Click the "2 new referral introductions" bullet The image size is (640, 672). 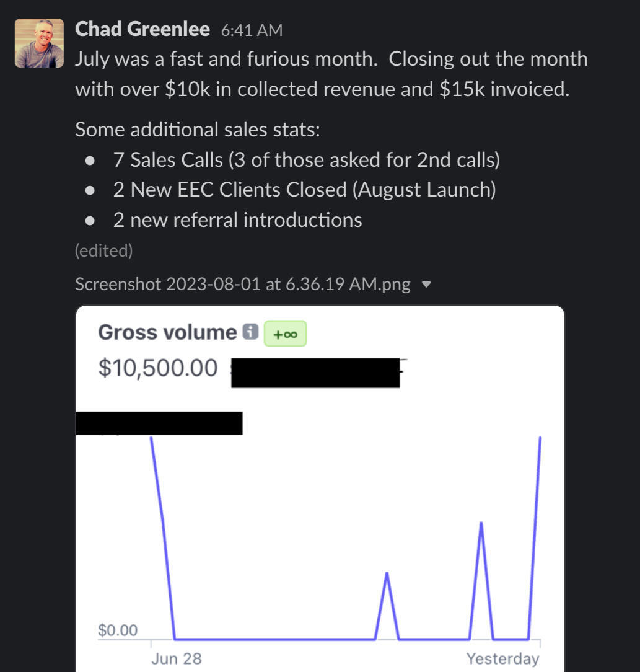(x=237, y=220)
